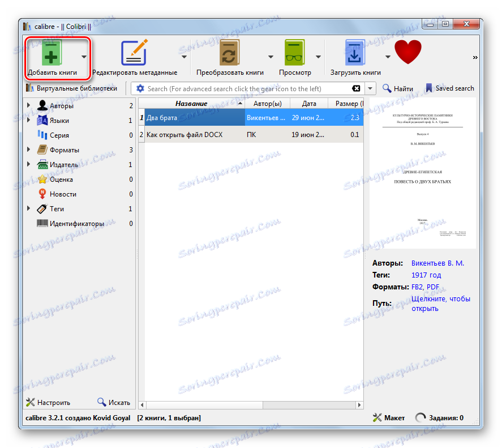Image resolution: width=502 pixels, height=448 pixels.
Task: Sort by the Название column header
Action: 191,104
